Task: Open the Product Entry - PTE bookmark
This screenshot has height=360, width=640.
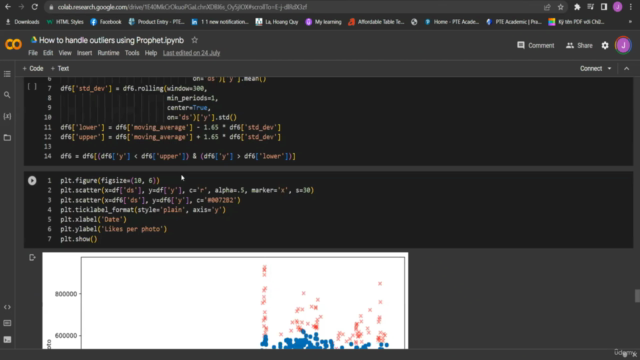Action: (x=156, y=22)
